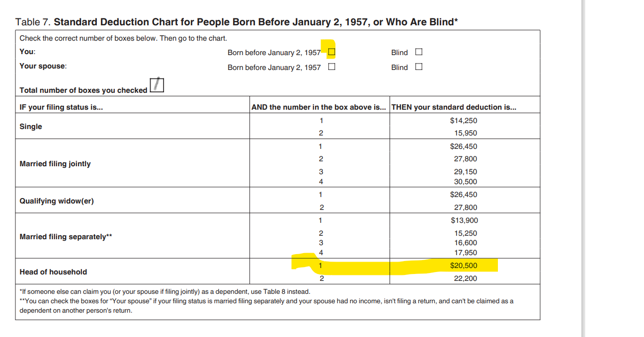This screenshot has width=644, height=337.
Task: Check the Blind box for your spouse
Action: tap(419, 67)
